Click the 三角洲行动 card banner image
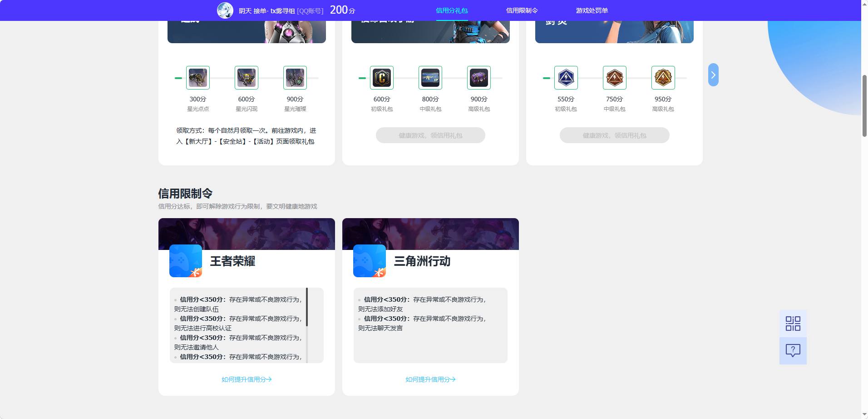The width and height of the screenshot is (868, 419). pyautogui.click(x=430, y=234)
